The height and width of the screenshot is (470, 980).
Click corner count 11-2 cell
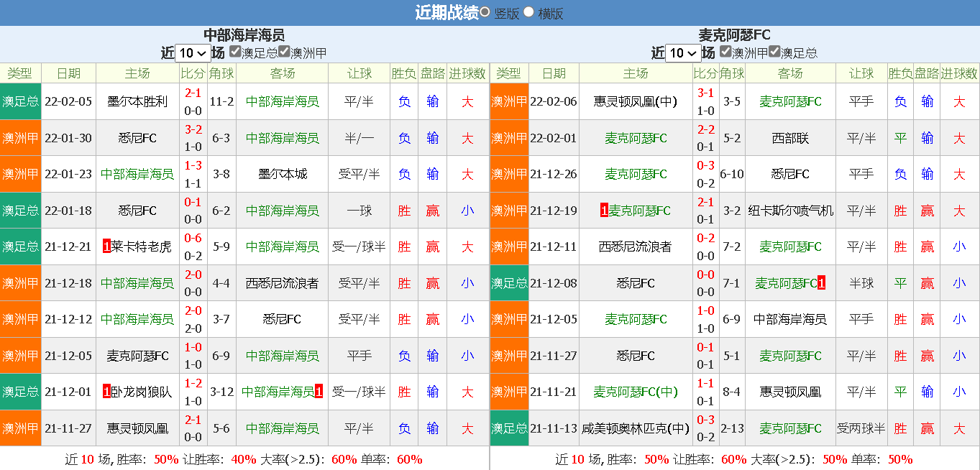(x=221, y=101)
